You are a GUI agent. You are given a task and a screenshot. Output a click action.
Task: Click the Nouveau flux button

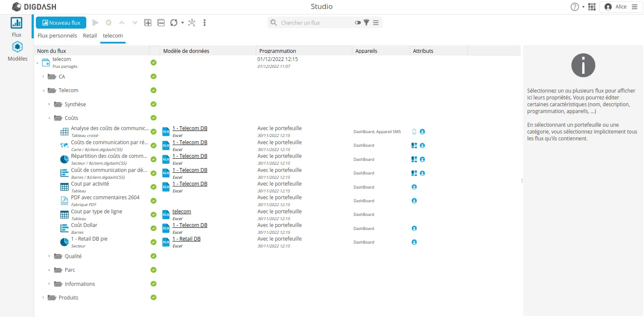[61, 23]
